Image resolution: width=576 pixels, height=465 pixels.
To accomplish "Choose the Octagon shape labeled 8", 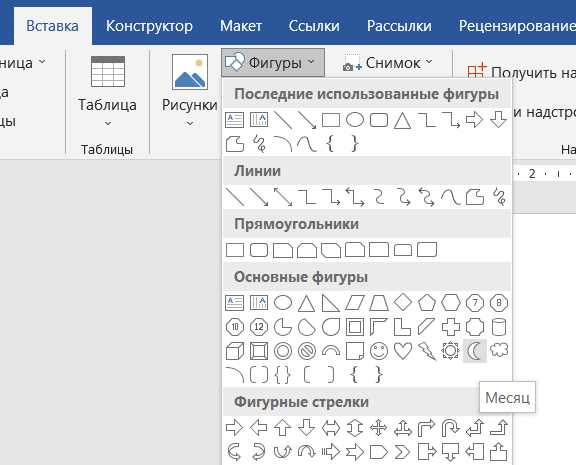I will coord(498,303).
